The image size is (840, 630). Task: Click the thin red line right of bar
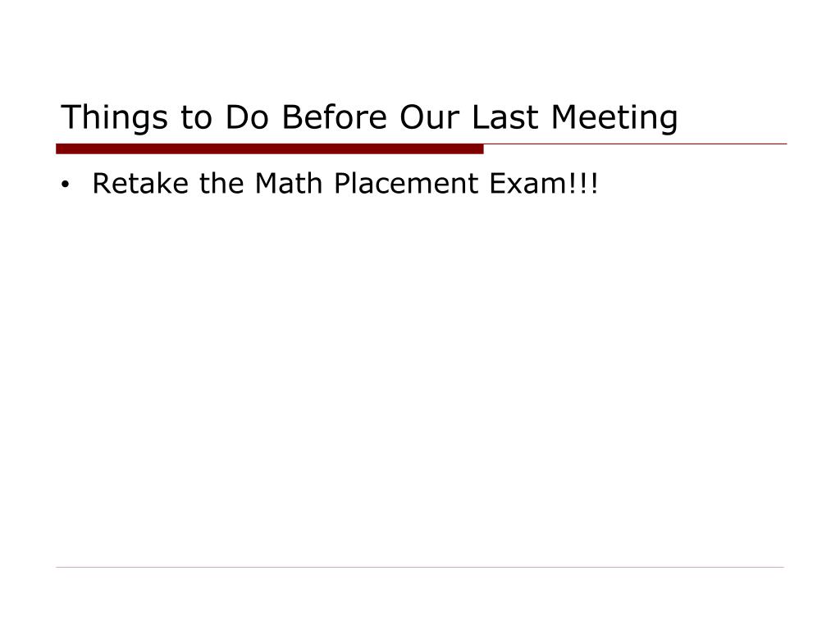pos(636,144)
